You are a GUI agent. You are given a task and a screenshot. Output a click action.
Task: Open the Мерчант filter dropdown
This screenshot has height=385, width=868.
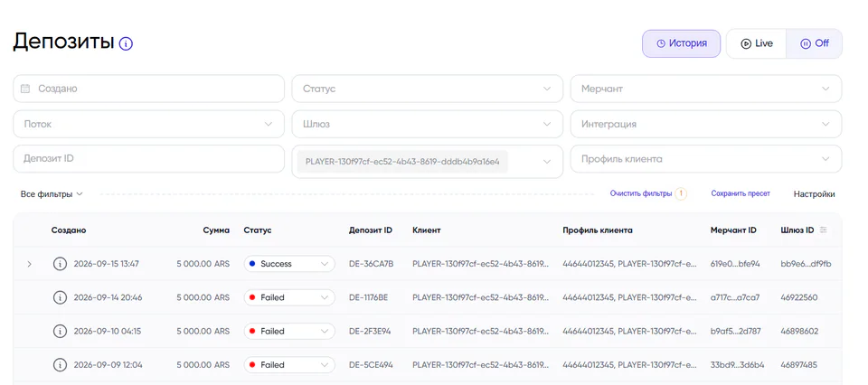point(706,89)
